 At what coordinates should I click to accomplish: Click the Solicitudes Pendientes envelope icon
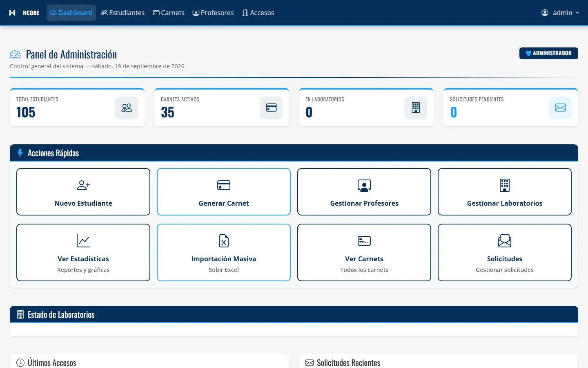tap(560, 108)
